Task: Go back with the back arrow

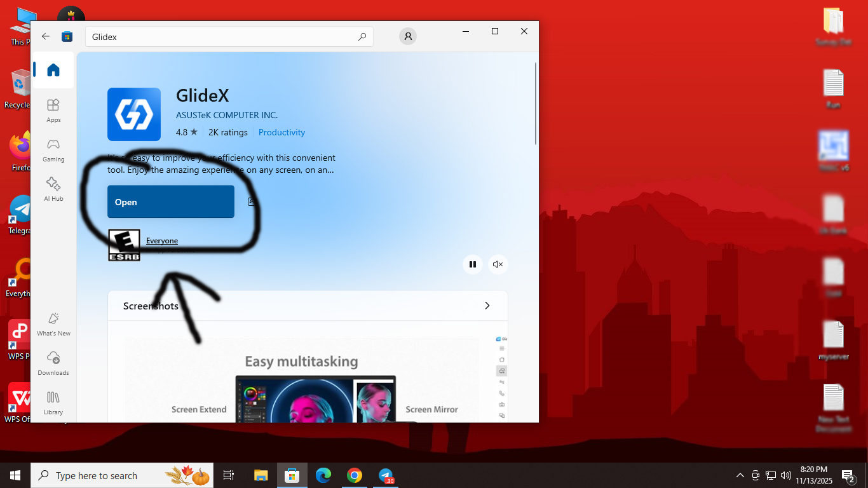Action: [46, 36]
